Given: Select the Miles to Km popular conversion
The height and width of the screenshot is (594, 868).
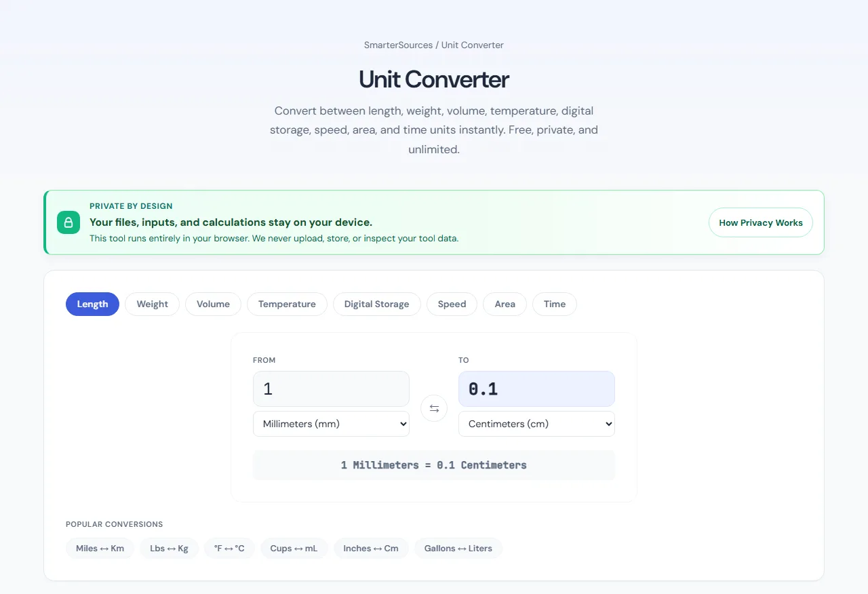Looking at the screenshot, I should pyautogui.click(x=100, y=548).
